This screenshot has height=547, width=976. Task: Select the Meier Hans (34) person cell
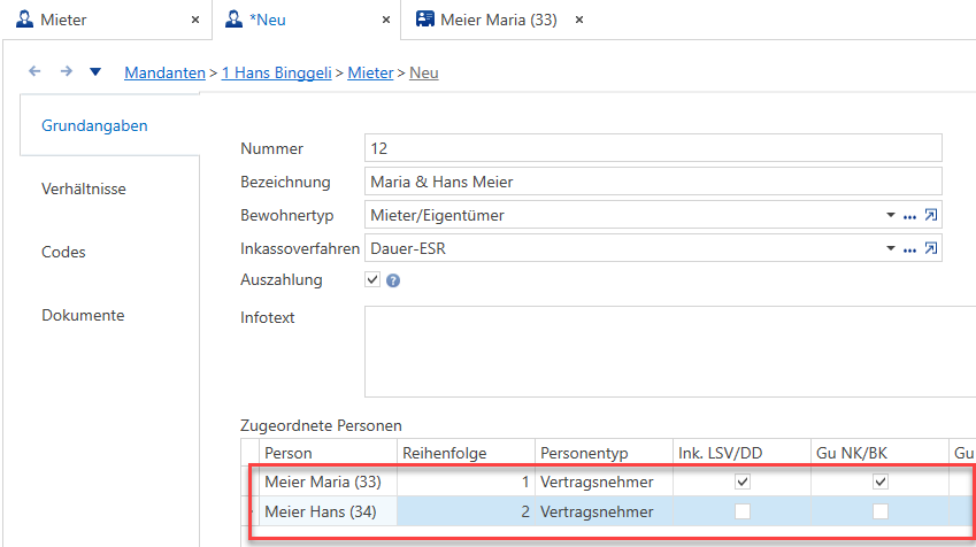(328, 512)
